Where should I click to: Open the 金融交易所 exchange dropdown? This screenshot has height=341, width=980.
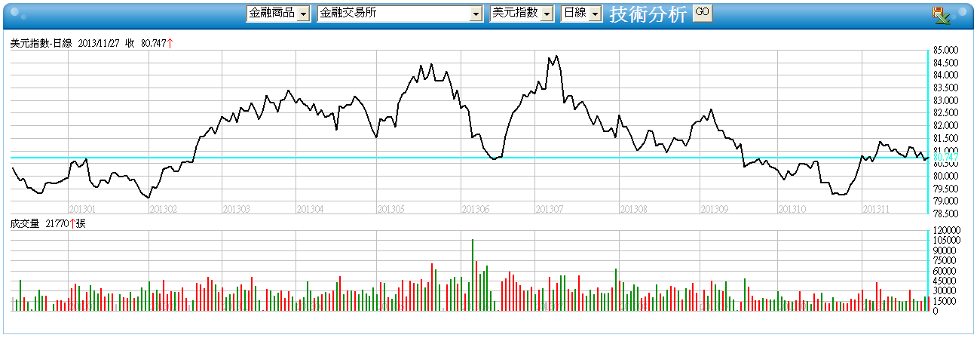[x=400, y=14]
